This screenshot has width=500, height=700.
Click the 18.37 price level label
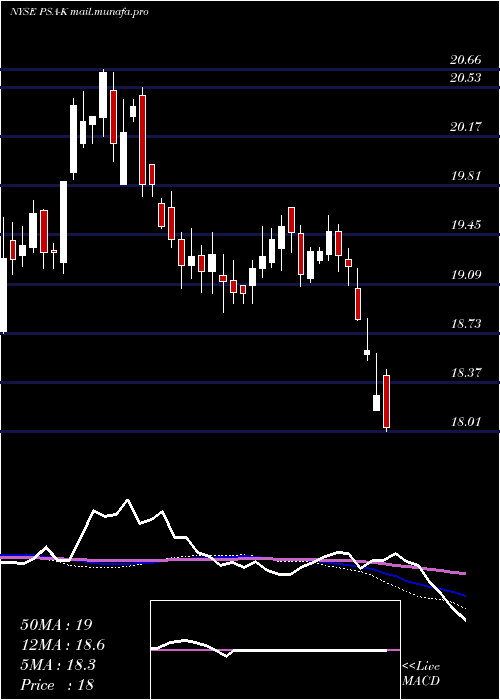click(466, 373)
